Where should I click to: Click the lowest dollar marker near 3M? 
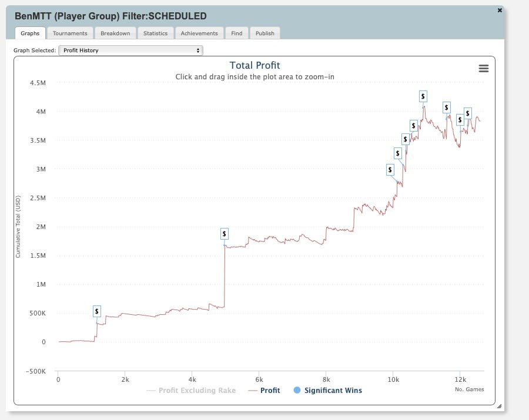click(390, 170)
